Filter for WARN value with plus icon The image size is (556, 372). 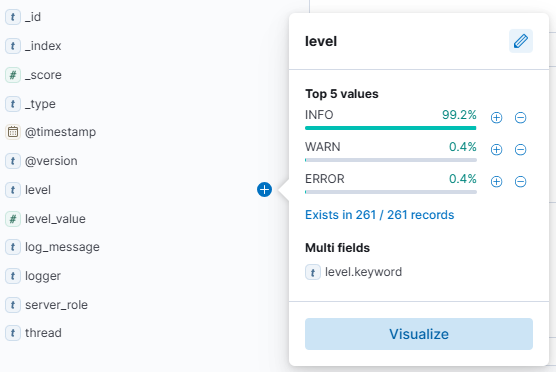click(496, 150)
